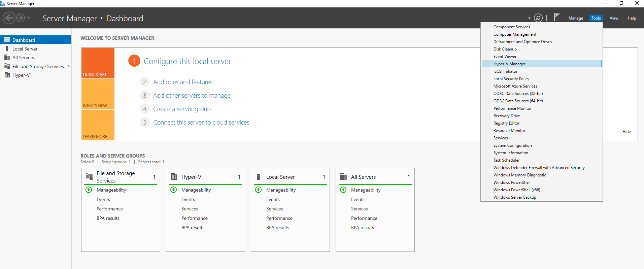Open BPA results in File and Storage tile
The image size is (644, 269).
tap(108, 218)
